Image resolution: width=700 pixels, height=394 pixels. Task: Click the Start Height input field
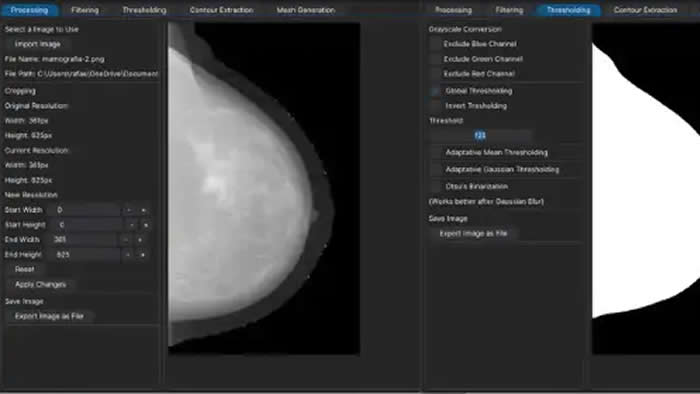point(87,225)
